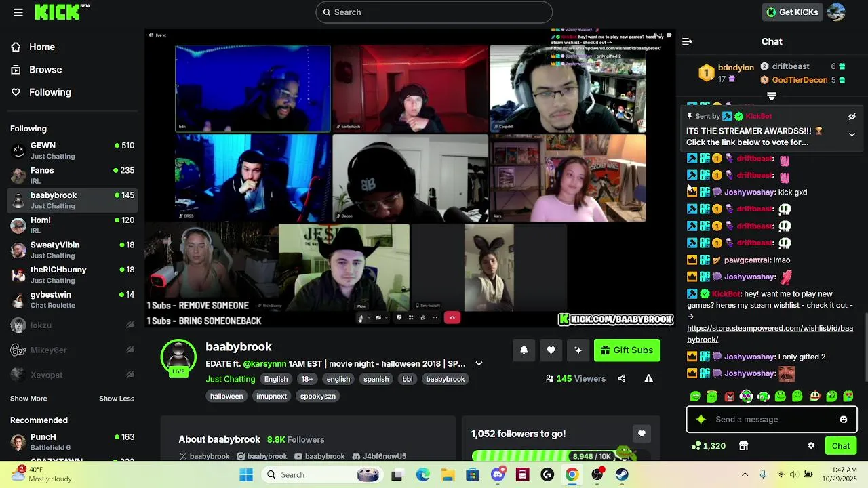The image size is (868, 488).
Task: Open Steam from the taskbar
Action: pyautogui.click(x=622, y=474)
